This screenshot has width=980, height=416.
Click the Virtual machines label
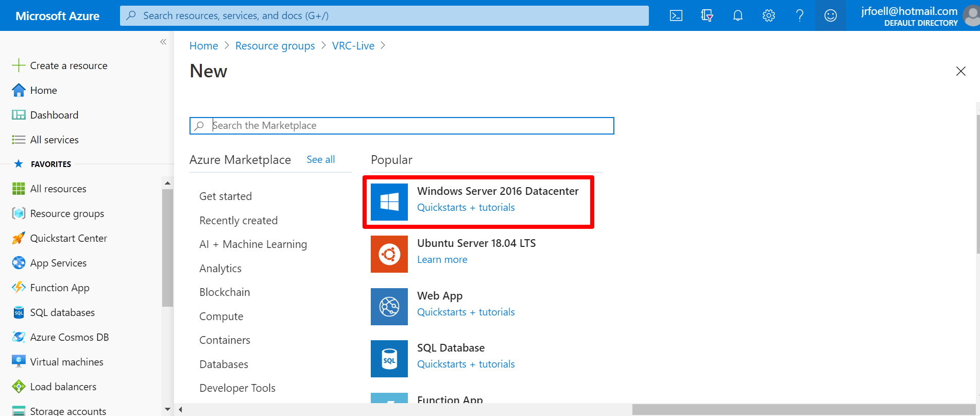[x=67, y=362]
